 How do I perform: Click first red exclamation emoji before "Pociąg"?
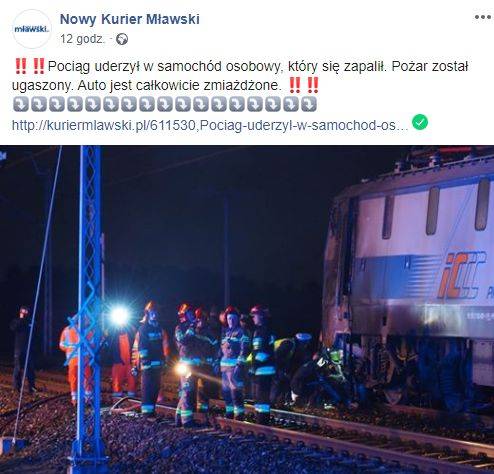tap(21, 66)
